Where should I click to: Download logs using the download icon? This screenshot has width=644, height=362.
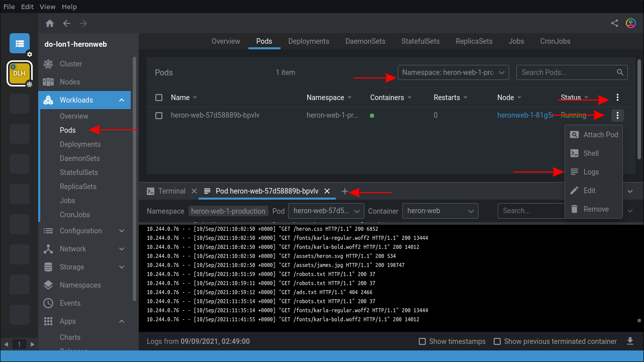[630, 341]
